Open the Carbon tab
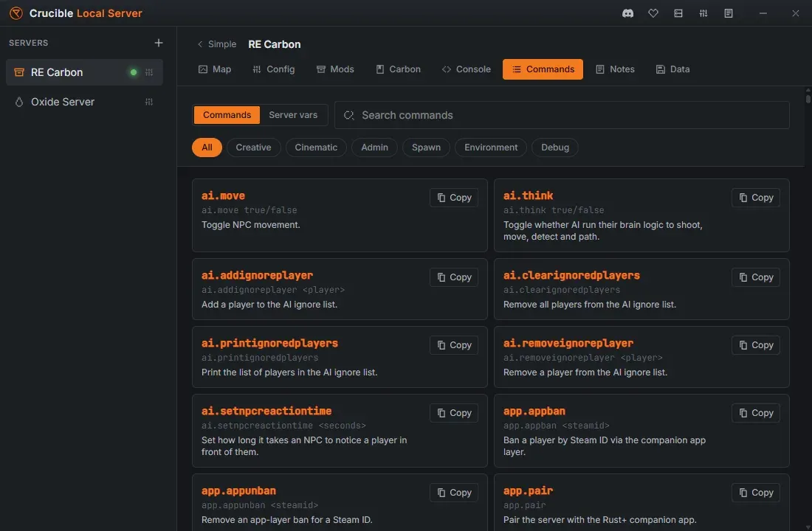 (x=398, y=69)
